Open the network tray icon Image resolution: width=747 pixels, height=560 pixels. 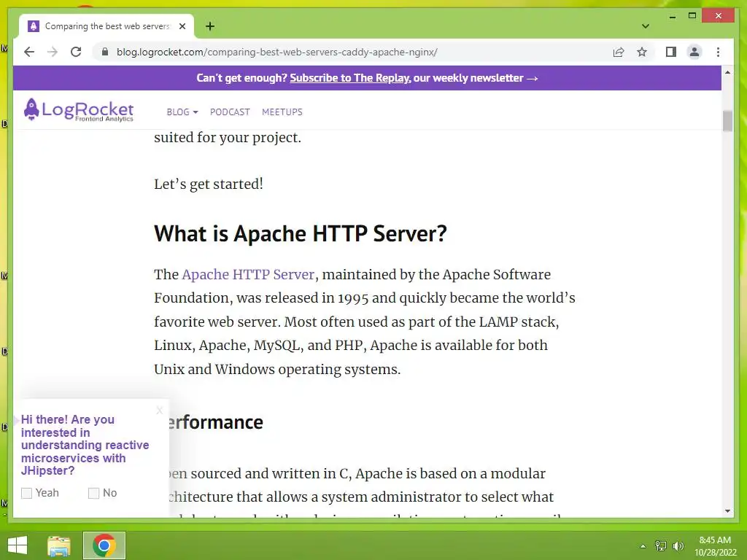click(x=660, y=545)
